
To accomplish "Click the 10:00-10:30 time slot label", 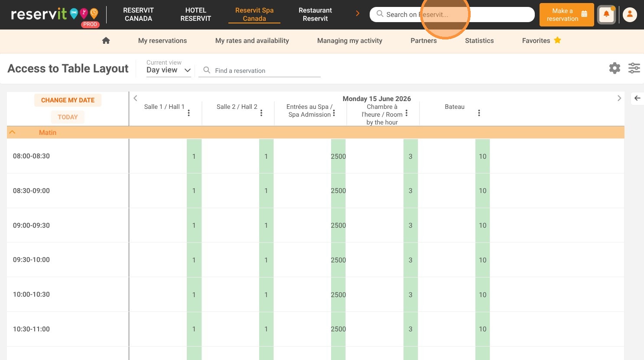I will point(31,295).
